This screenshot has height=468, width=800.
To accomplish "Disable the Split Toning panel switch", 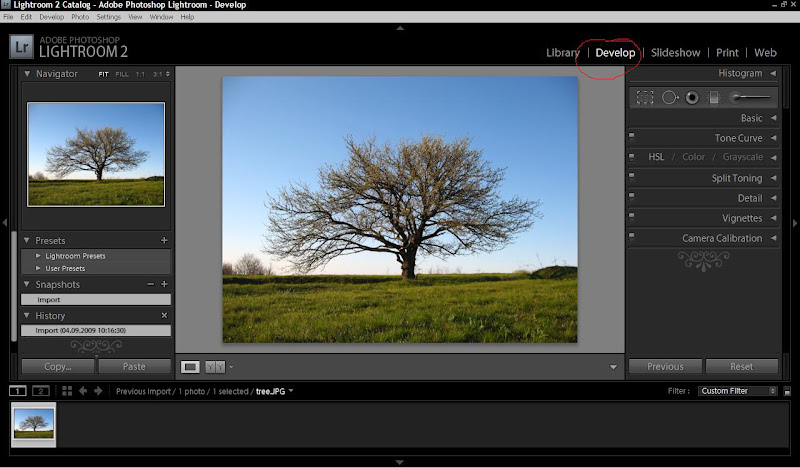I will (x=632, y=178).
